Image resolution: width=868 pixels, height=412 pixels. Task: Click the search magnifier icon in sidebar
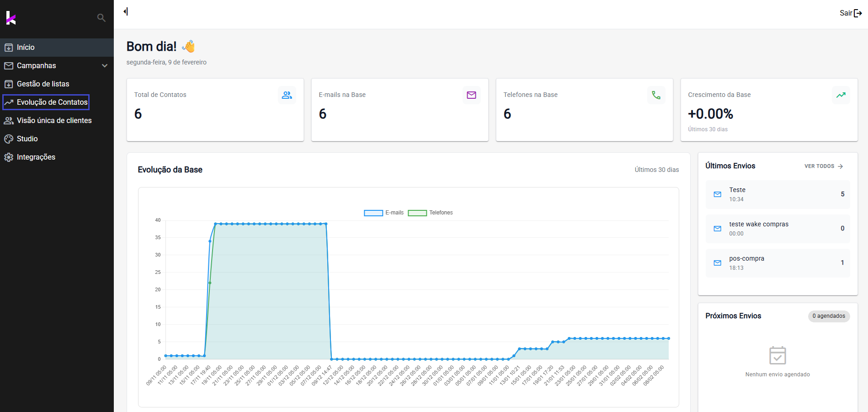[x=101, y=18]
